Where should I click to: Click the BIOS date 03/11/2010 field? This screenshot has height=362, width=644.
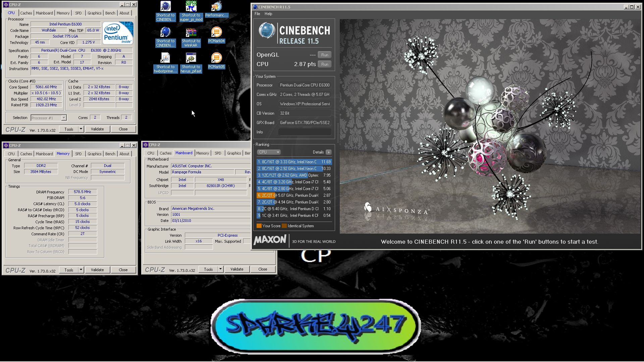[211, 221]
